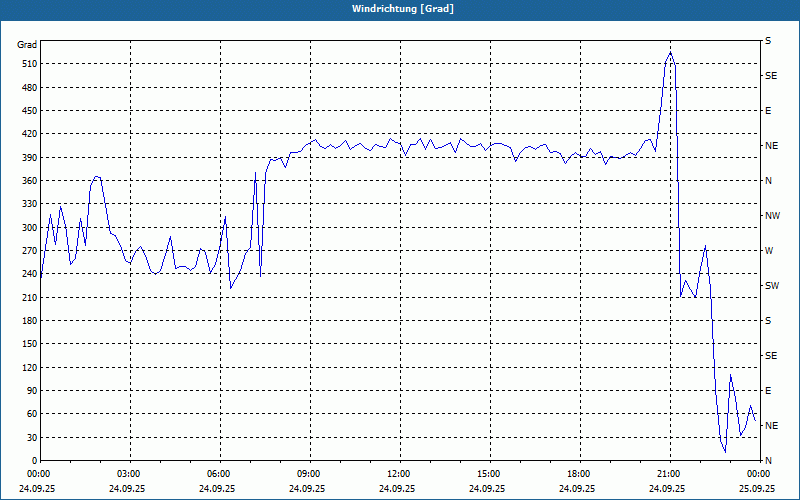The image size is (800, 500).
Task: Click the 0 y-axis label
Action: click(x=34, y=461)
